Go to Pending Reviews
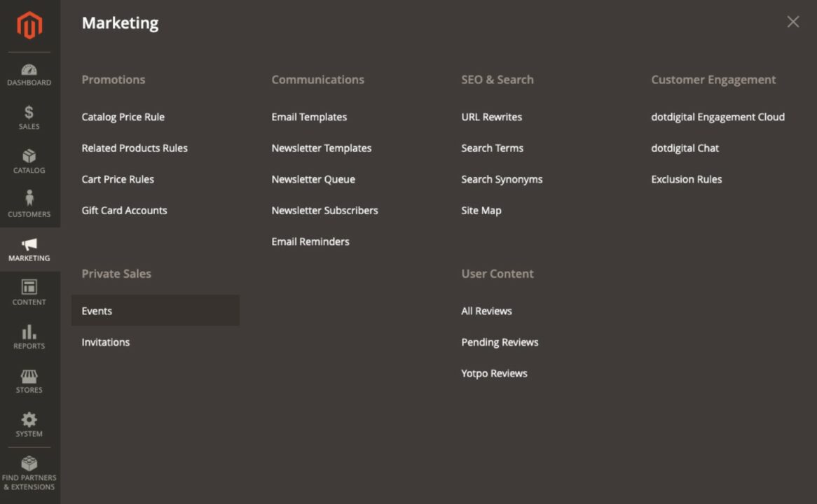Image resolution: width=817 pixels, height=504 pixels. [x=500, y=342]
